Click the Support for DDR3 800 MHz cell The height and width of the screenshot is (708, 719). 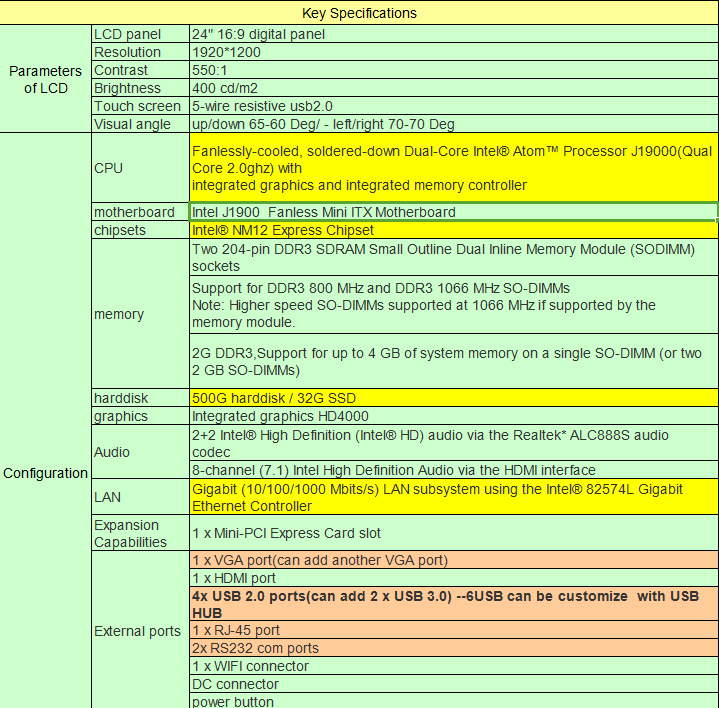(454, 305)
